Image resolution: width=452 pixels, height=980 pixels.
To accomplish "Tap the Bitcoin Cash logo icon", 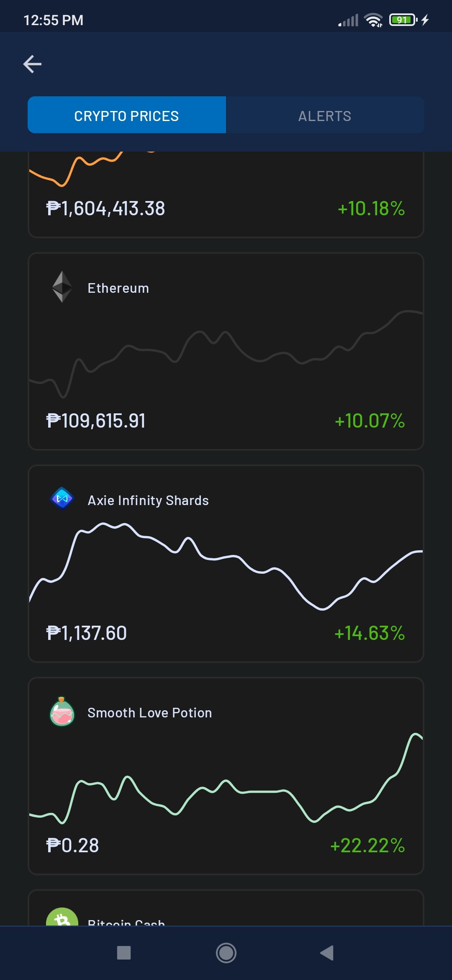I will [x=62, y=917].
